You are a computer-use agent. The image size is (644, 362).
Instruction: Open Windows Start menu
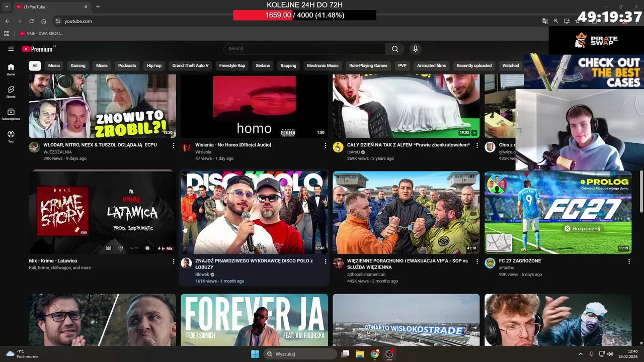pos(255,354)
